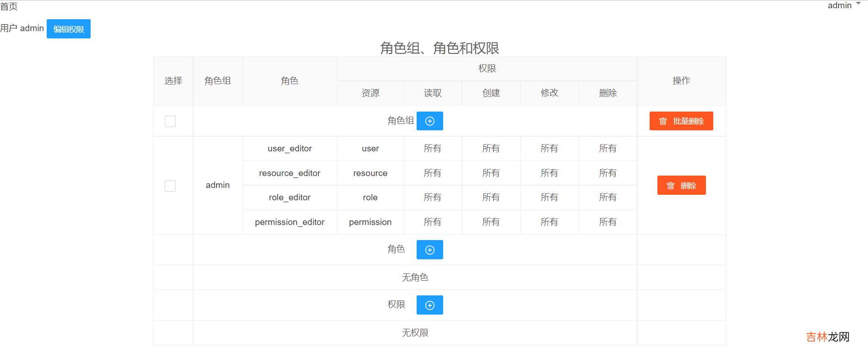The width and height of the screenshot is (868, 353).
Task: Click the trash icon on admin row 删除
Action: pos(670,186)
